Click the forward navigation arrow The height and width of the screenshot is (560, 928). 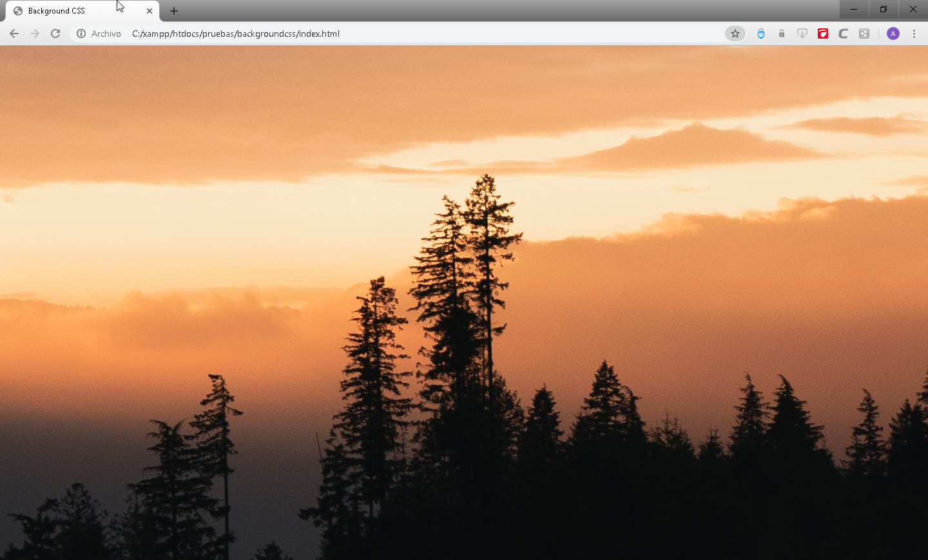35,34
